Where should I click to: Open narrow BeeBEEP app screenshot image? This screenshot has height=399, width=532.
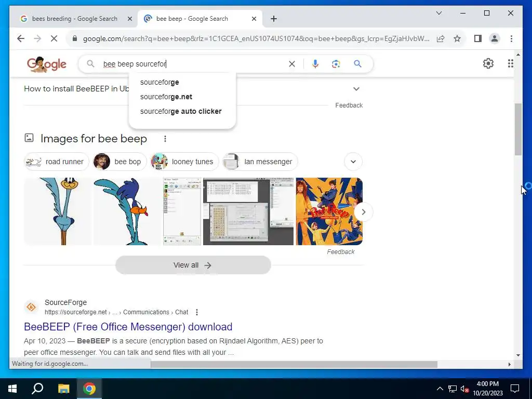(x=182, y=211)
